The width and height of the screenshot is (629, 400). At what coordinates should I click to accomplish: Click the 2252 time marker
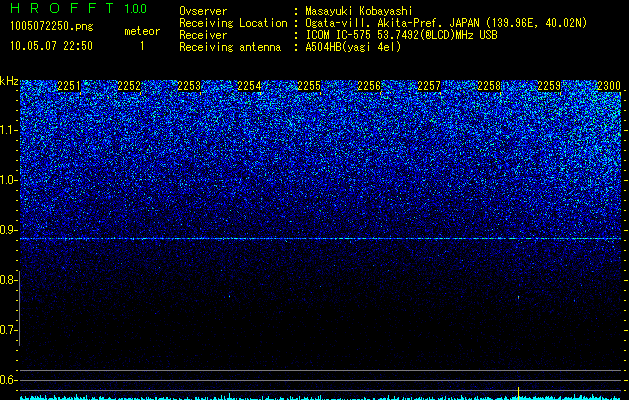(129, 86)
